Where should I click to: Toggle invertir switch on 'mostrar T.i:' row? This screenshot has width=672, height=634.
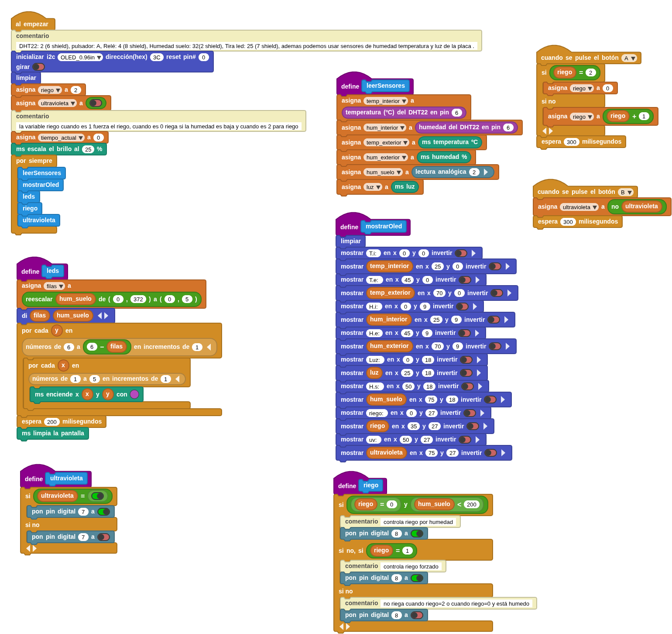(x=461, y=253)
